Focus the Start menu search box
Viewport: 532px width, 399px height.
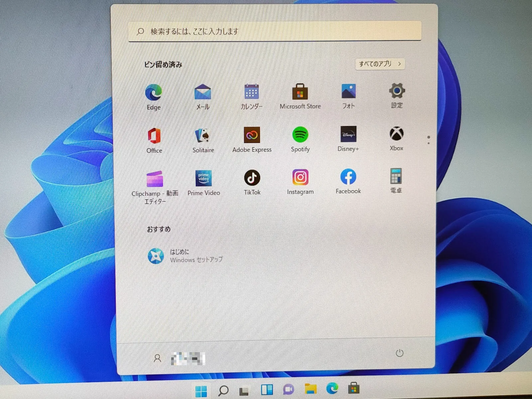click(x=275, y=31)
